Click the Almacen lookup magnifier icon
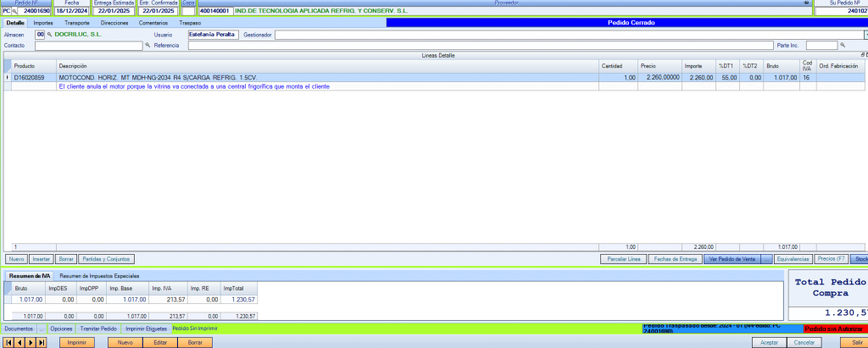This screenshot has width=868, height=348. [x=49, y=35]
